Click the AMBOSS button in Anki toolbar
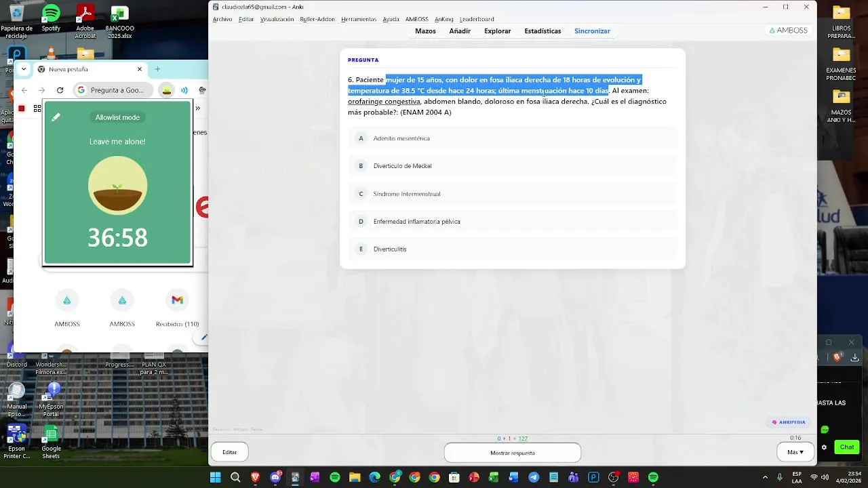The image size is (868, 488). pos(790,30)
